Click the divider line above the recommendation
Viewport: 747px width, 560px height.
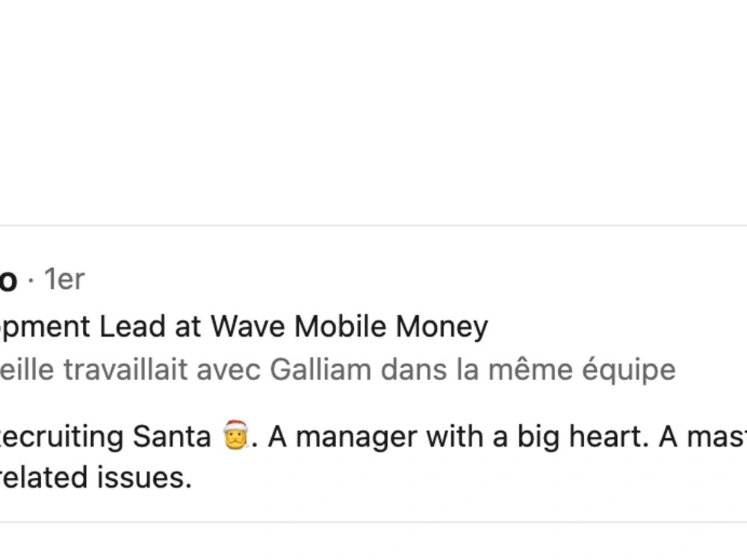(373, 225)
